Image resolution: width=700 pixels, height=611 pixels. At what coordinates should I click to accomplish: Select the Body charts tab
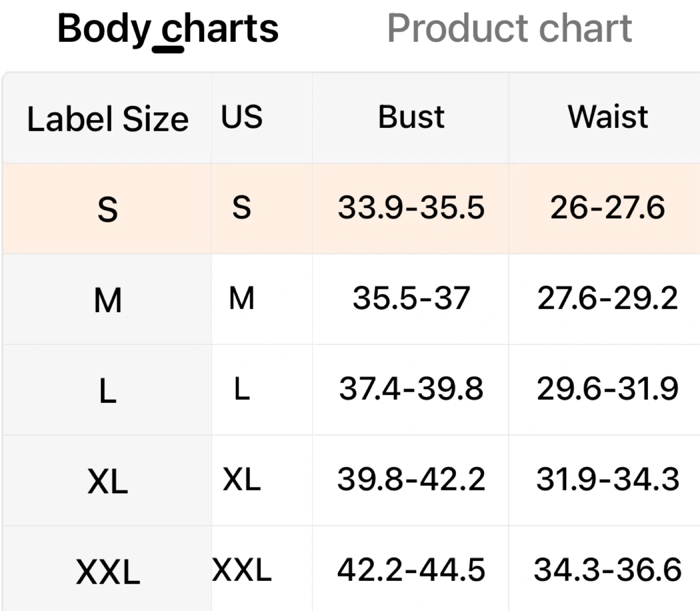(168, 28)
